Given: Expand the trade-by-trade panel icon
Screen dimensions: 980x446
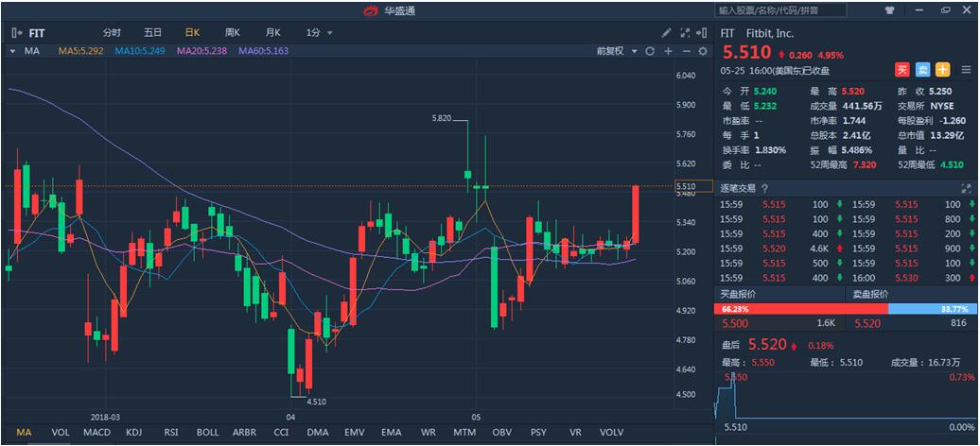Looking at the screenshot, I should pyautogui.click(x=965, y=188).
